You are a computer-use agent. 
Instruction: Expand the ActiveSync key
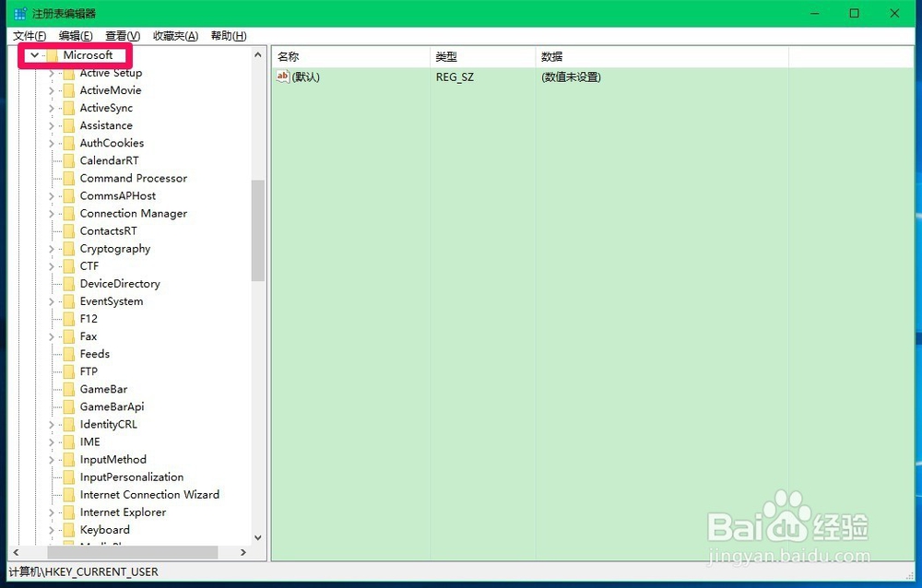tap(51, 109)
